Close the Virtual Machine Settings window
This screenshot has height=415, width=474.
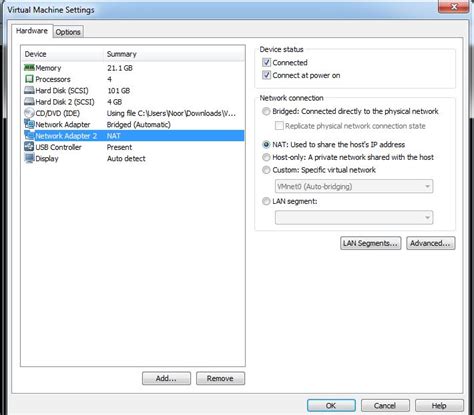[x=454, y=7]
